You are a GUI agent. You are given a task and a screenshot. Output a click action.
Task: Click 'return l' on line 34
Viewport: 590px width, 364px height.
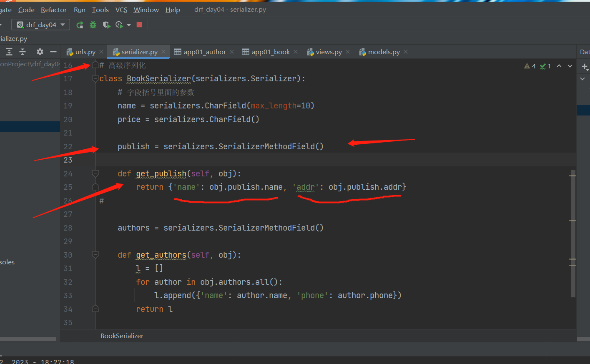154,309
